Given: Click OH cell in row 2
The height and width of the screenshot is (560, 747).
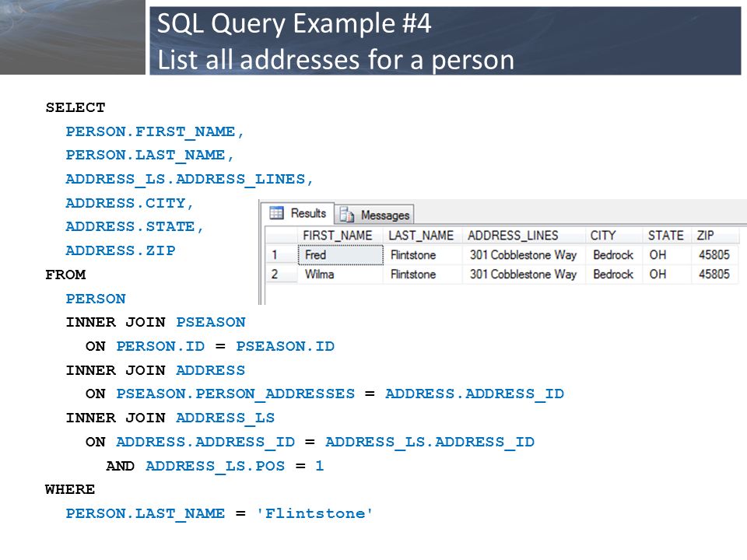Looking at the screenshot, I should pyautogui.click(x=667, y=275).
